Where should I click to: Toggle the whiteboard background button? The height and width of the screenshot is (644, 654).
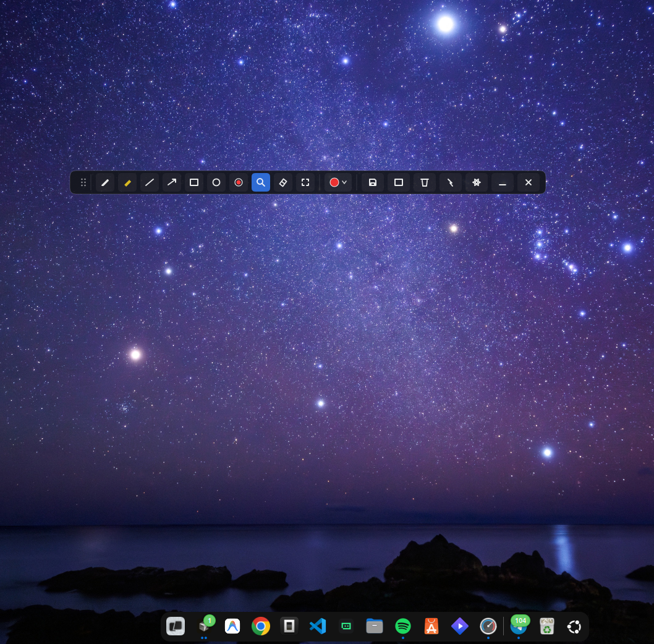(398, 182)
